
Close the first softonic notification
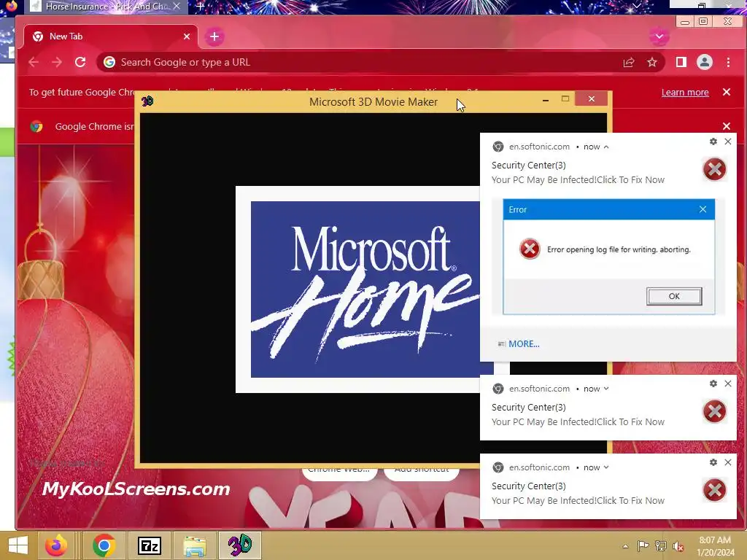(728, 141)
